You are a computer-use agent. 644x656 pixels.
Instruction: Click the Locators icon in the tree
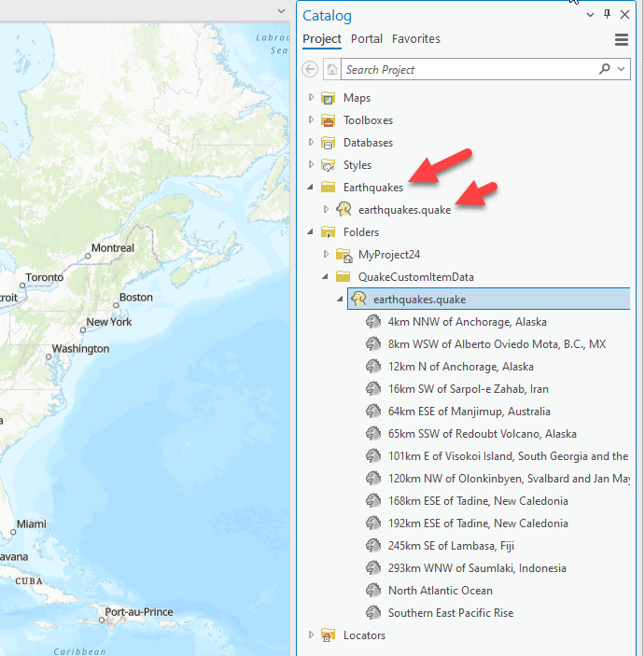coord(328,635)
